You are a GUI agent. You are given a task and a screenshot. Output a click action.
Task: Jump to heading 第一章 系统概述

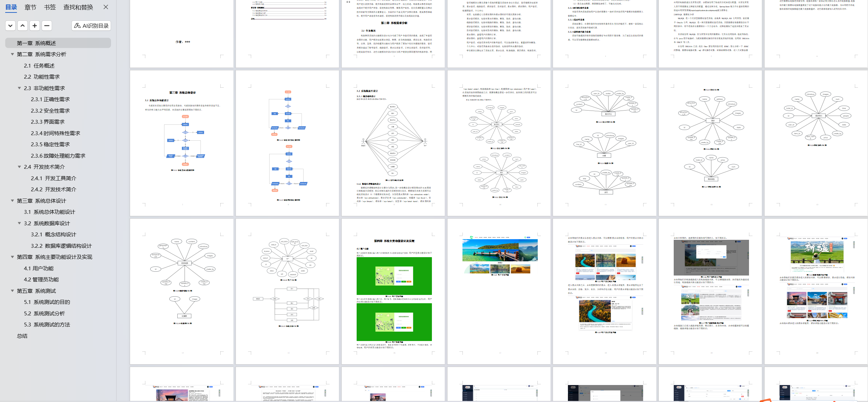(x=36, y=43)
